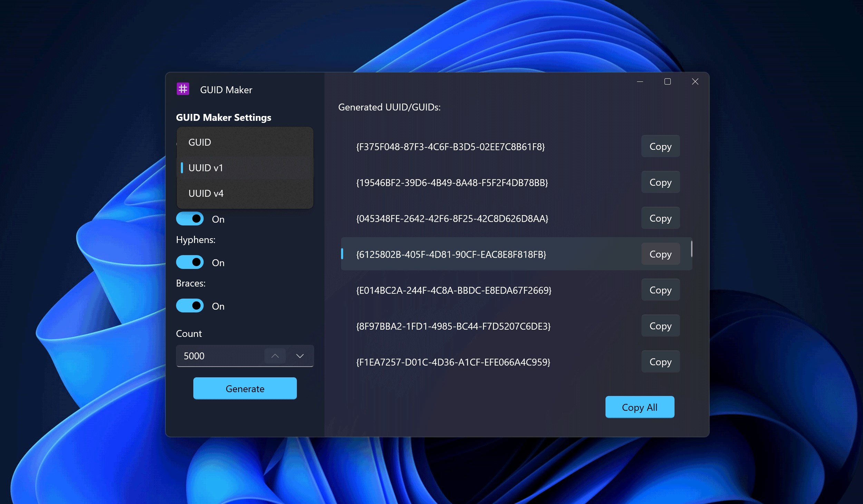Click the count increment up arrow
This screenshot has height=504, width=863.
[275, 356]
